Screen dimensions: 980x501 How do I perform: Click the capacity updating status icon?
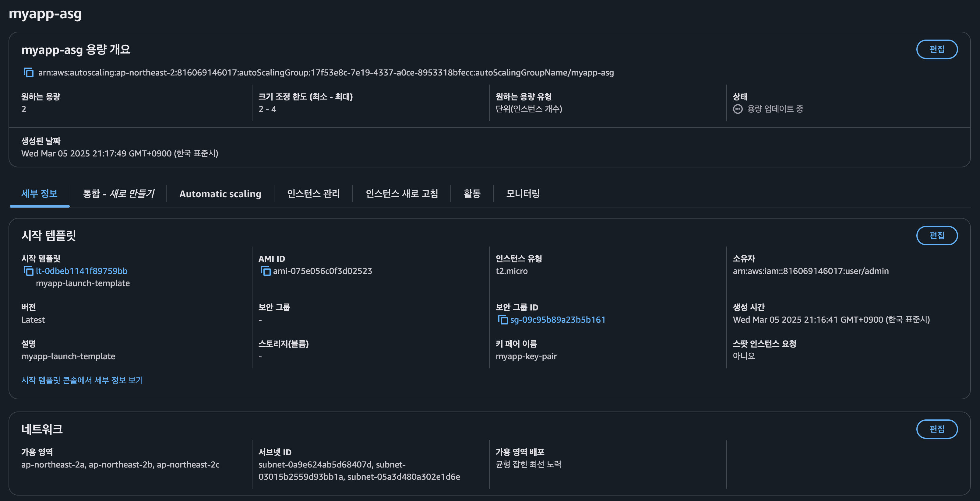737,109
